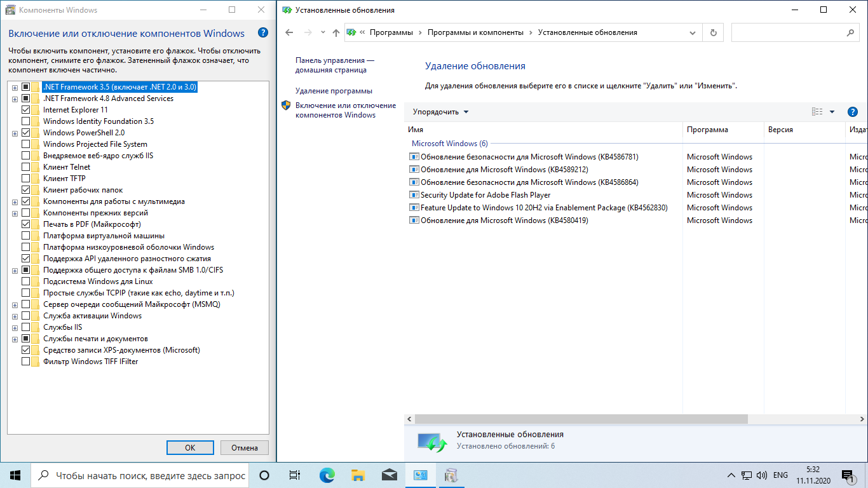The height and width of the screenshot is (488, 868).
Task: Open Включение или отключение компонентов Windows link
Action: [x=346, y=110]
